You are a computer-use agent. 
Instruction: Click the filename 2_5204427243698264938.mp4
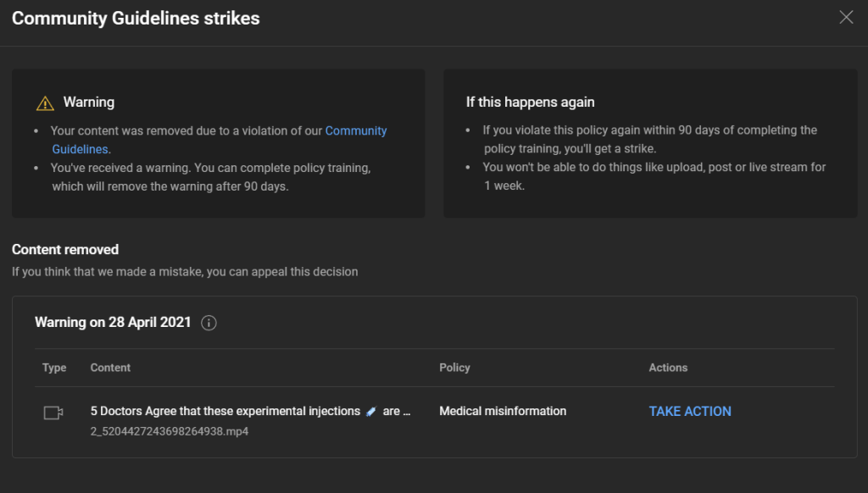(x=170, y=431)
